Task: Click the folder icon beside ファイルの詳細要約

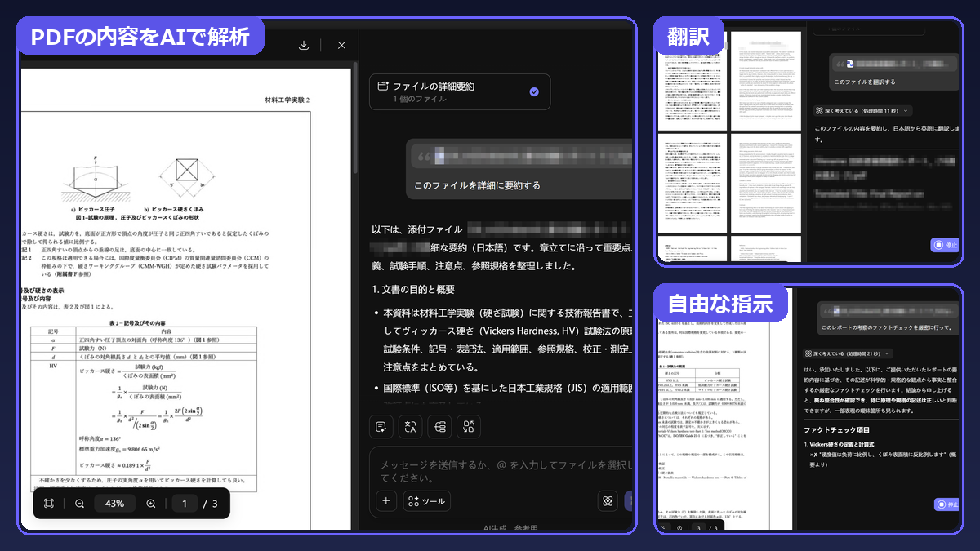Action: point(382,86)
